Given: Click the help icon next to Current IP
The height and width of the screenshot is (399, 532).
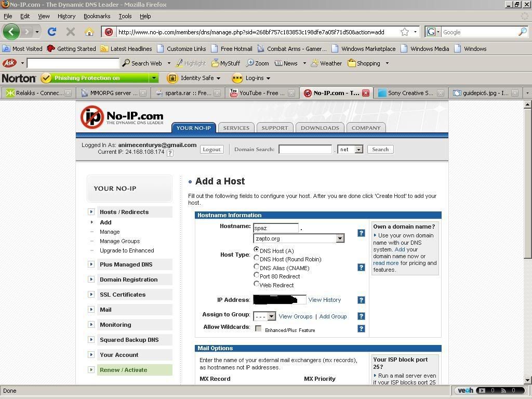Looking at the screenshot, I should click(x=170, y=153).
